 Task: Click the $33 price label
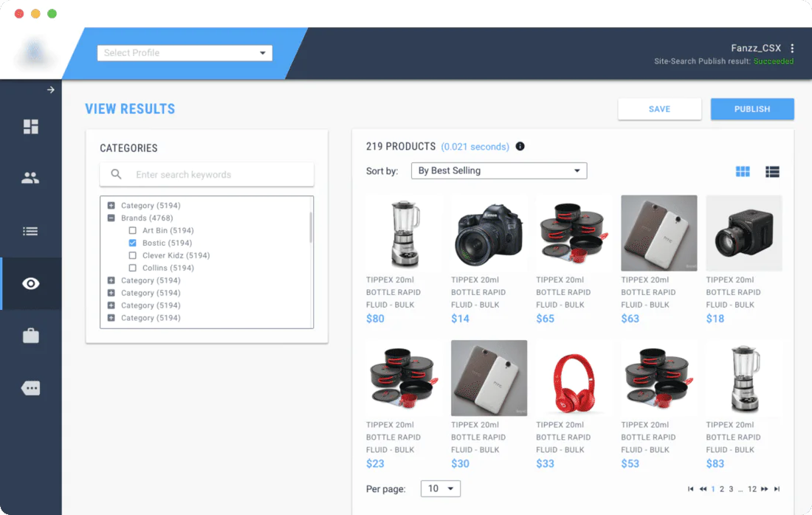[x=545, y=463]
